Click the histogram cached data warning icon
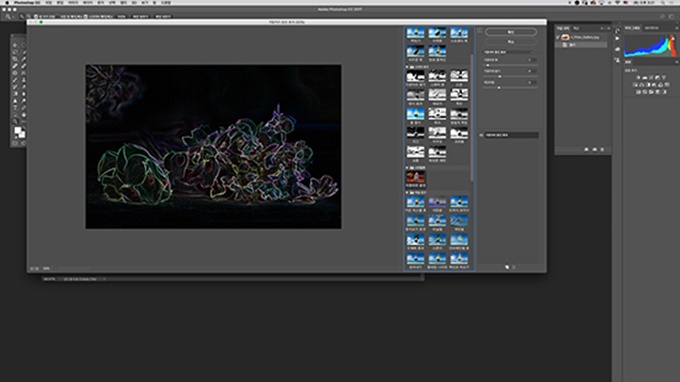The height and width of the screenshot is (382, 680). point(673,38)
